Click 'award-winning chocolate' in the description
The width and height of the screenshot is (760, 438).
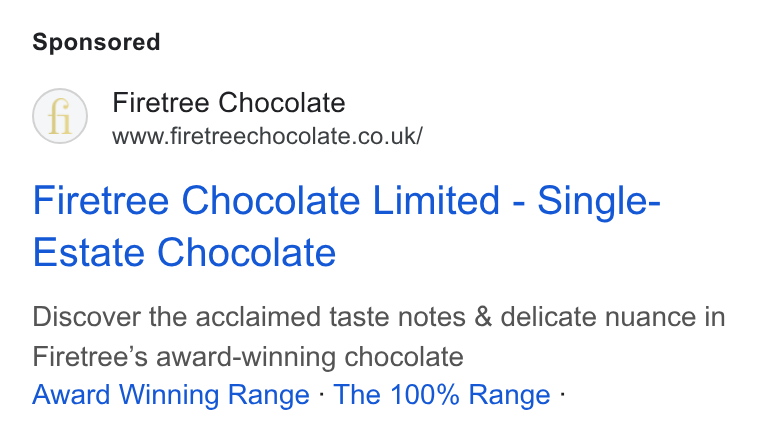point(310,357)
